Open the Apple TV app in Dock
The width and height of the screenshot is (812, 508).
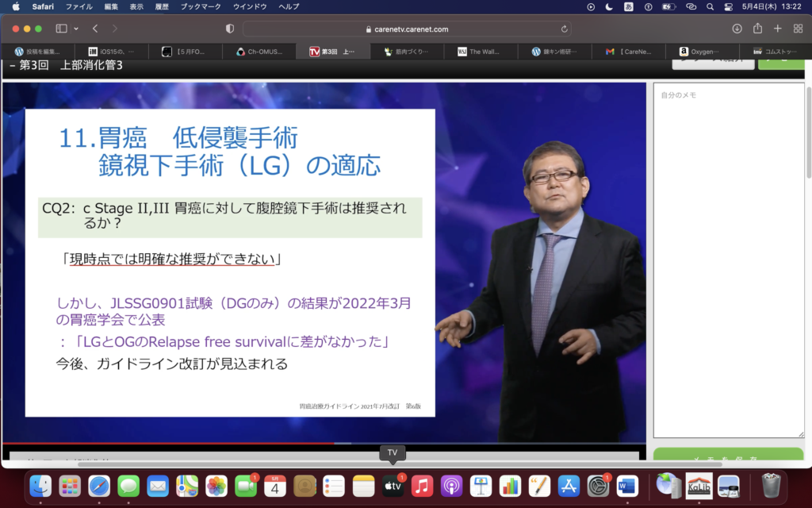pos(392,485)
